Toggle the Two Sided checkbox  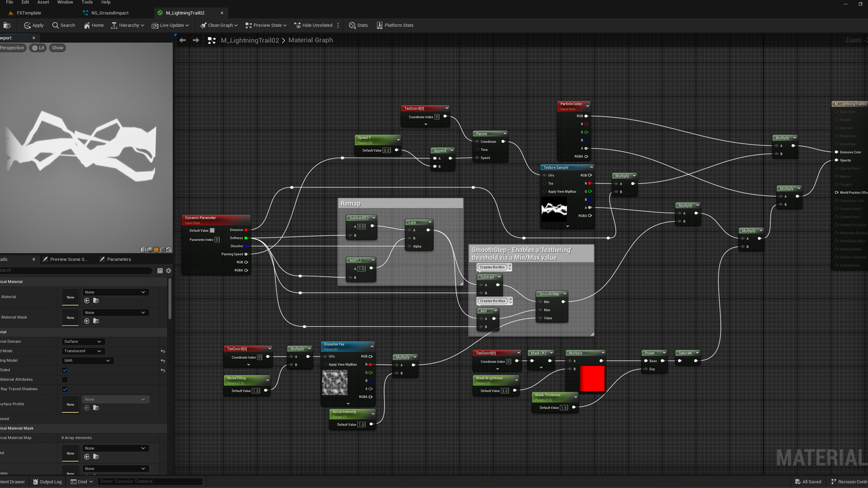[x=65, y=370]
